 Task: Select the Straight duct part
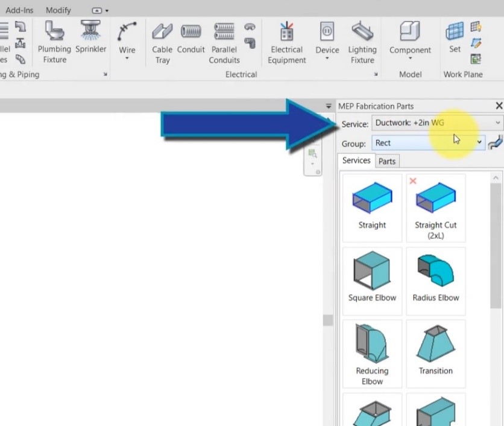point(371,202)
